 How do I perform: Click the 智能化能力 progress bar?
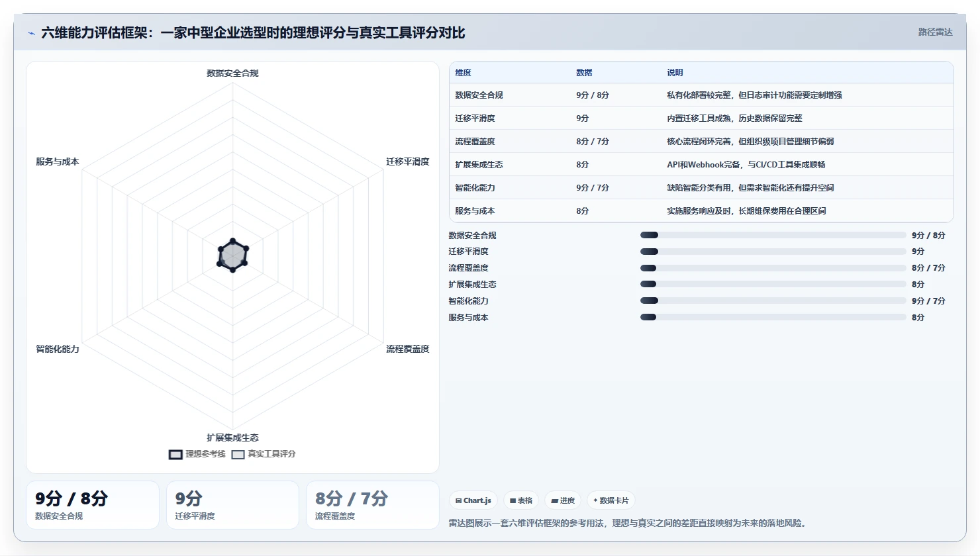click(773, 301)
